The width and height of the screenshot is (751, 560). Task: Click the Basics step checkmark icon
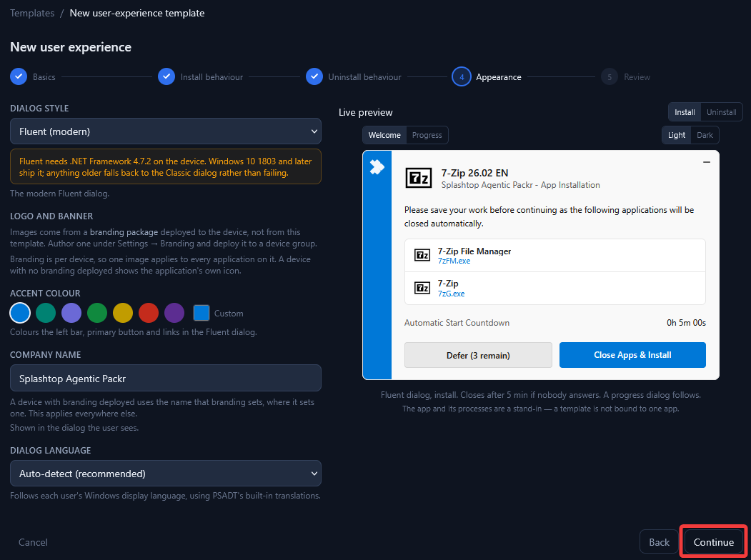19,76
